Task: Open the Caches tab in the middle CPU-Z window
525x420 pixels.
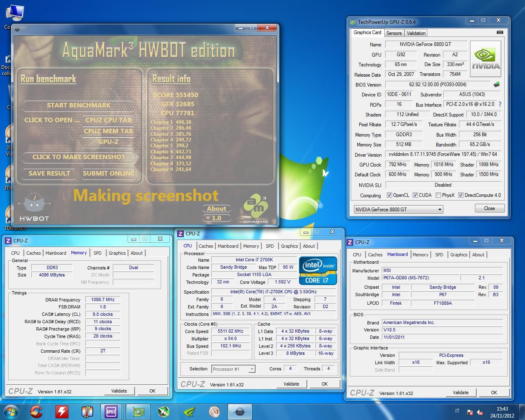Action: click(206, 246)
